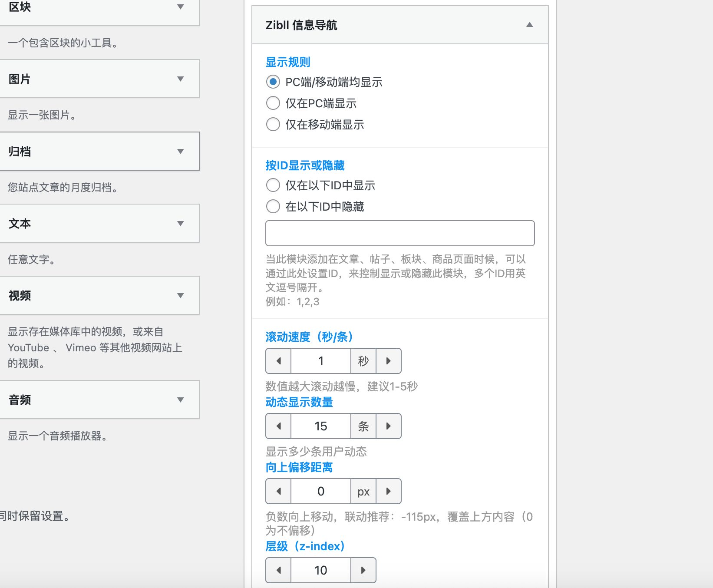This screenshot has height=588, width=713.
Task: Increase 动态显示数量 above 15
Action: pos(388,426)
